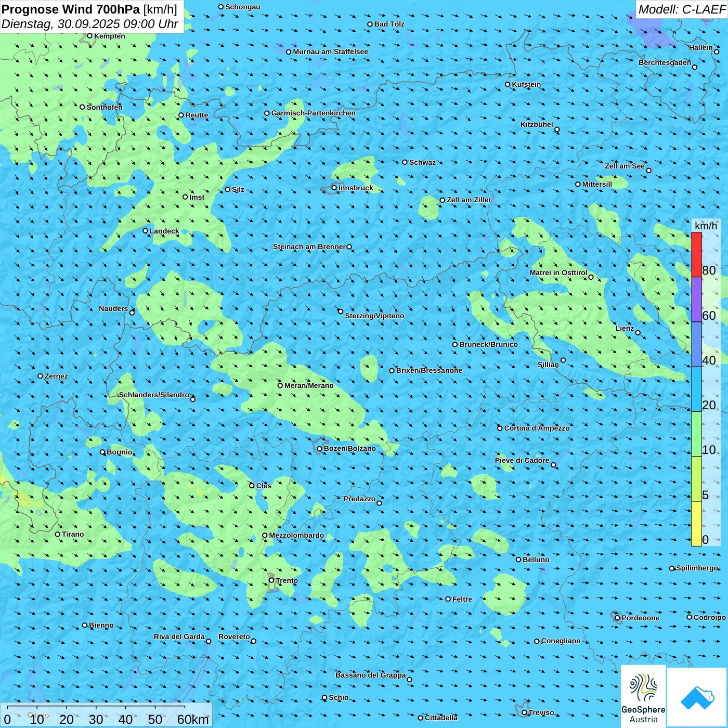Click the Lienz city label

point(625,328)
